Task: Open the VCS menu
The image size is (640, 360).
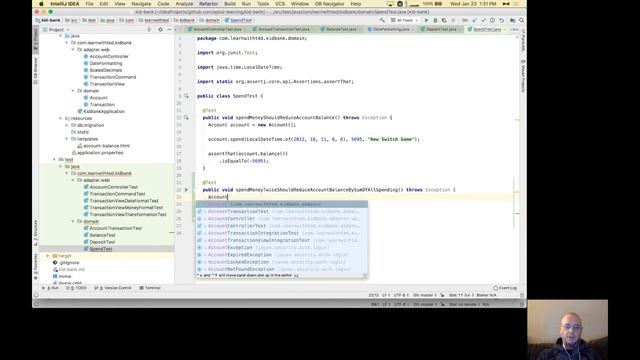Action: click(x=280, y=4)
